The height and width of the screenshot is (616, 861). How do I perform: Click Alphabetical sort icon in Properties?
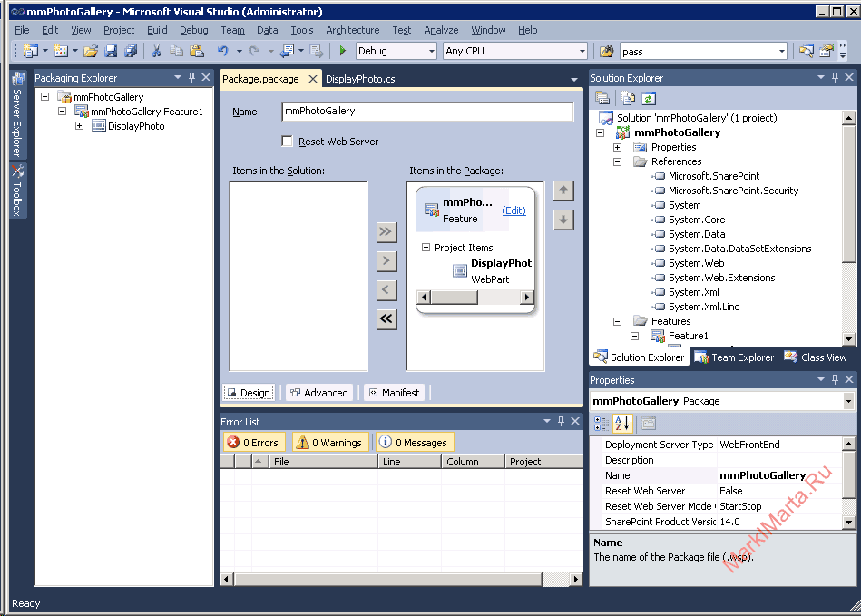[622, 424]
